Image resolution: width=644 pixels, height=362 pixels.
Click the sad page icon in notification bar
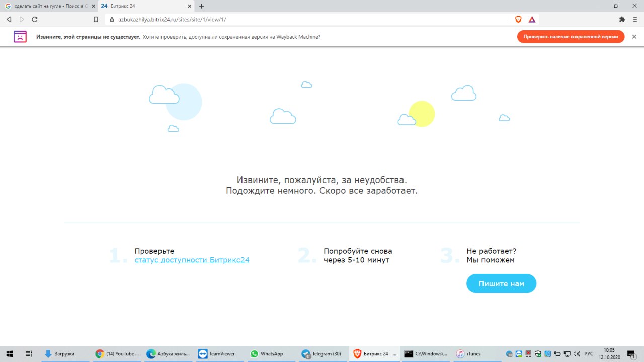pos(20,37)
